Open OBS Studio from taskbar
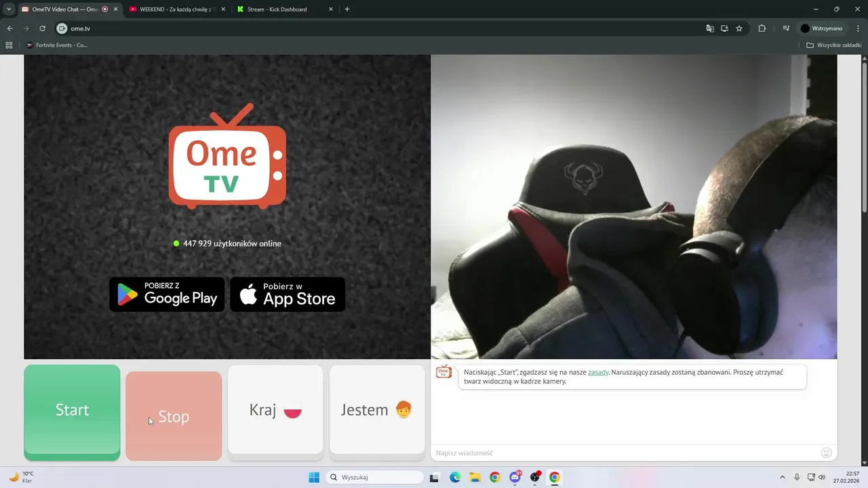This screenshot has height=488, width=868. coord(535,477)
